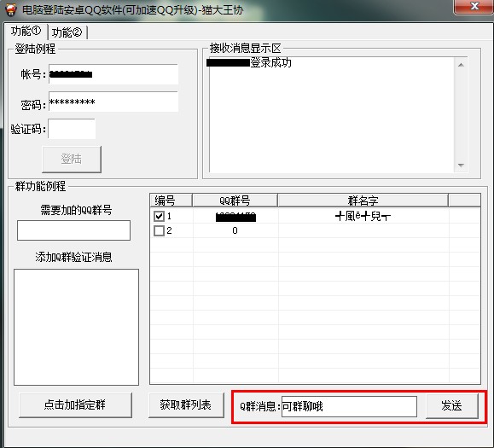
Task: Click the 点击加指定群 button
Action: [75, 404]
